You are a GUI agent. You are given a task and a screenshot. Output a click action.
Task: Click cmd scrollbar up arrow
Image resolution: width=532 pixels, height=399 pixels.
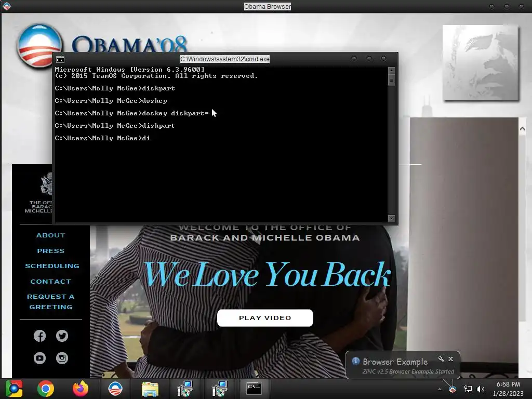[391, 70]
